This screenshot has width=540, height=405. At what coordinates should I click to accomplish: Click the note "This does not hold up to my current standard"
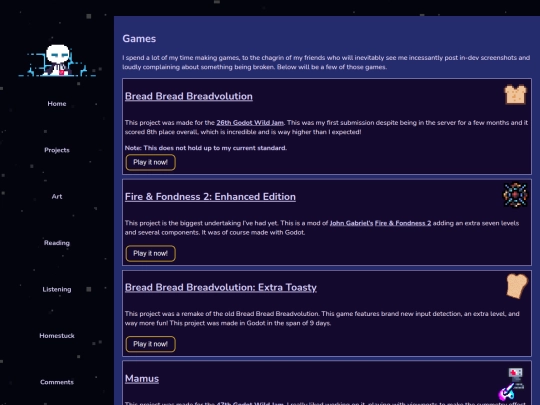point(206,148)
